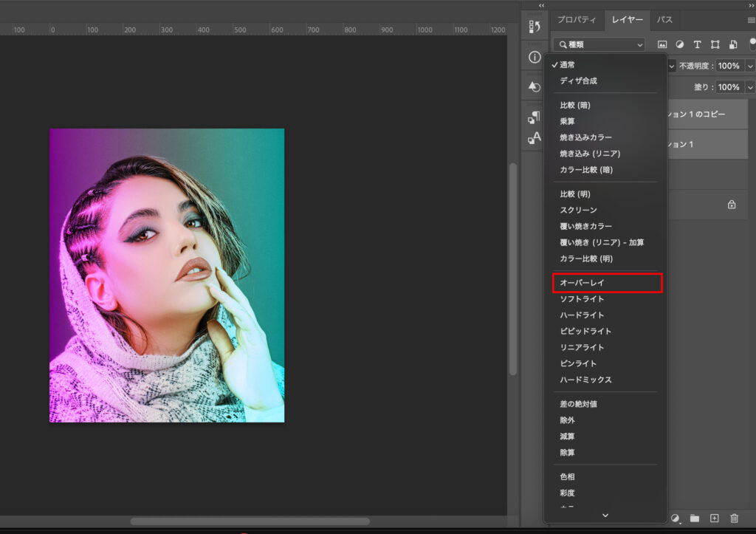This screenshot has height=534, width=756.
Task: Filter layers by pixel layer icon
Action: [x=662, y=45]
